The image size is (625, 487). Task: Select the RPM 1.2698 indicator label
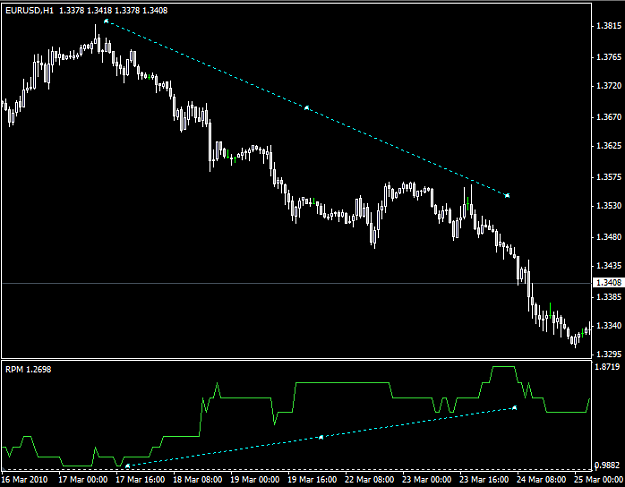(x=28, y=369)
